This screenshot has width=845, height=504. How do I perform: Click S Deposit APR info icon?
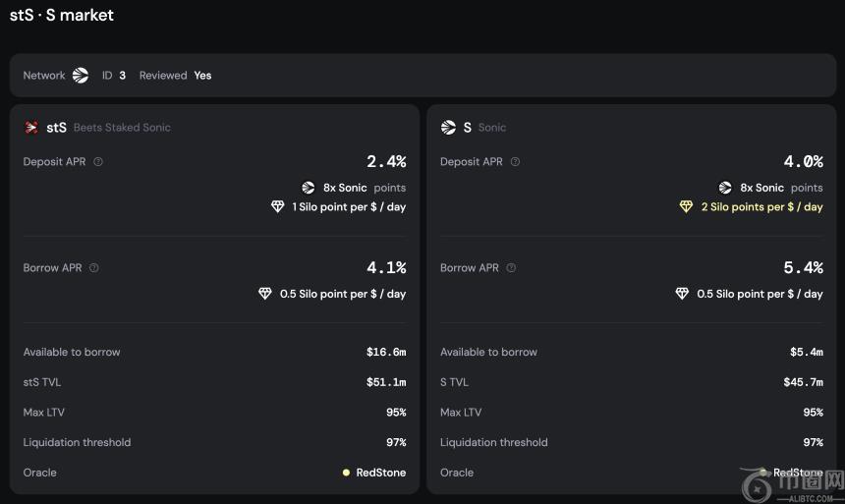point(515,162)
